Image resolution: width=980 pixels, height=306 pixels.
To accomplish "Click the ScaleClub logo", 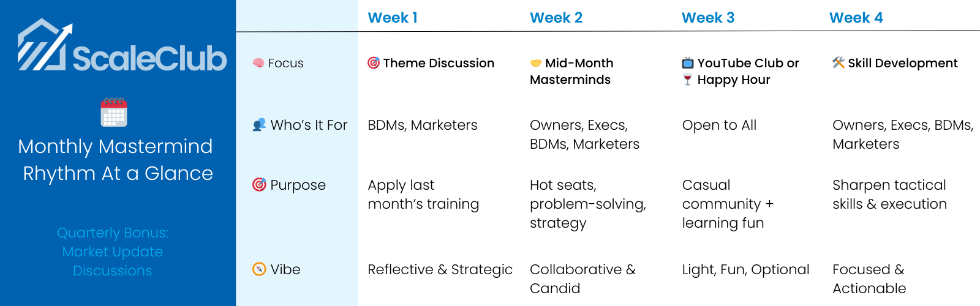I will pos(121,47).
